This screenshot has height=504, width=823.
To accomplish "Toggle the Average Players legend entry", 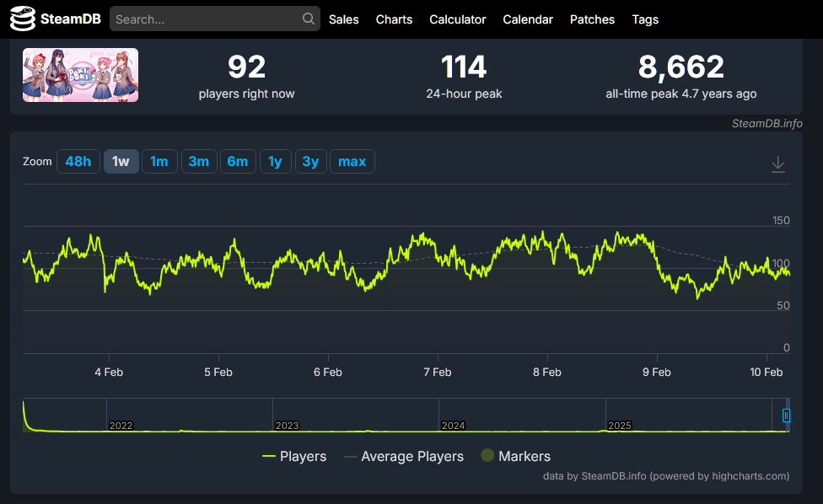I will coord(404,456).
